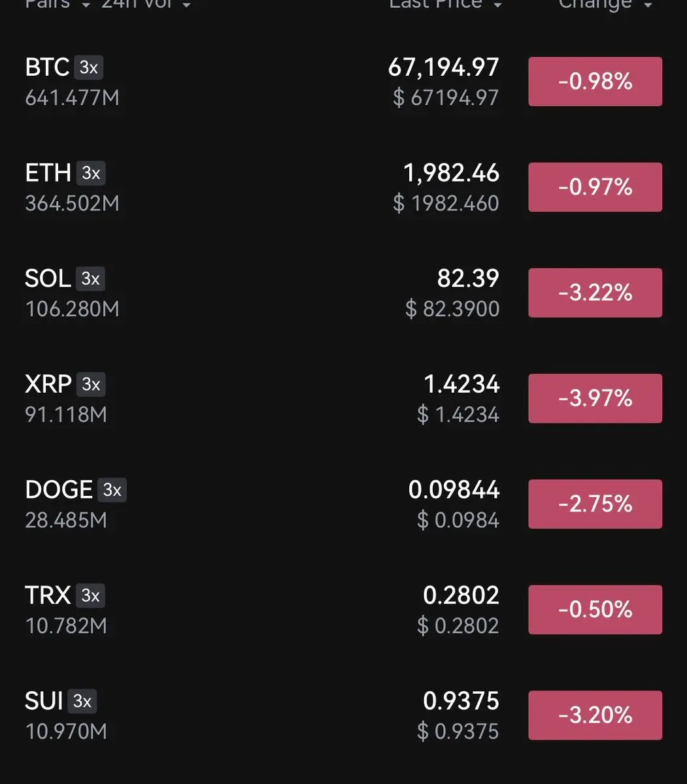
Task: Open the 3x badge next to SUI
Action: [82, 701]
